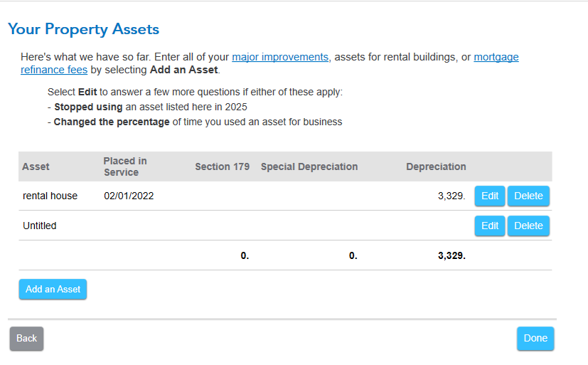Click the Depreciation column header

pos(436,167)
